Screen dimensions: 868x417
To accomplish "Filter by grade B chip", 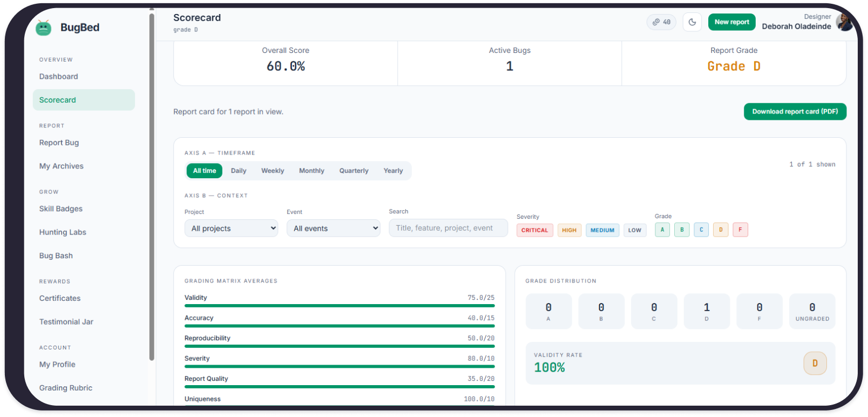I will tap(682, 230).
